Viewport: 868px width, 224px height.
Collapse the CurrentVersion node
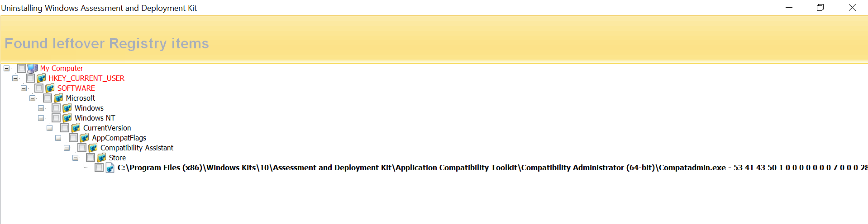tap(49, 128)
